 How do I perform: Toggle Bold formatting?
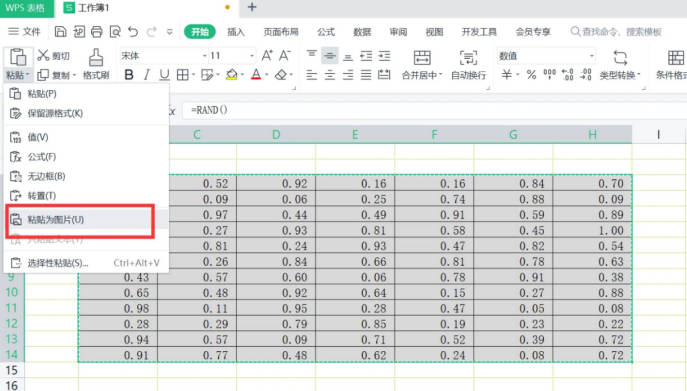click(x=129, y=75)
